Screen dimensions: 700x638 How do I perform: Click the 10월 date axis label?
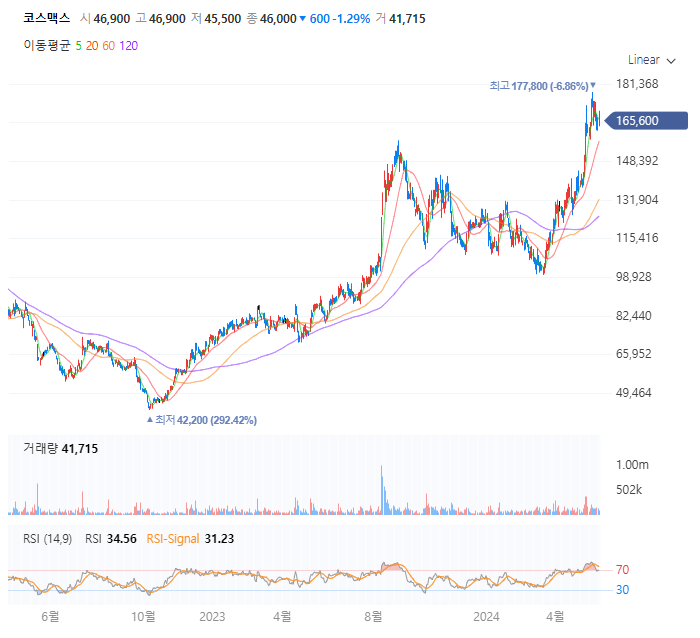[143, 617]
